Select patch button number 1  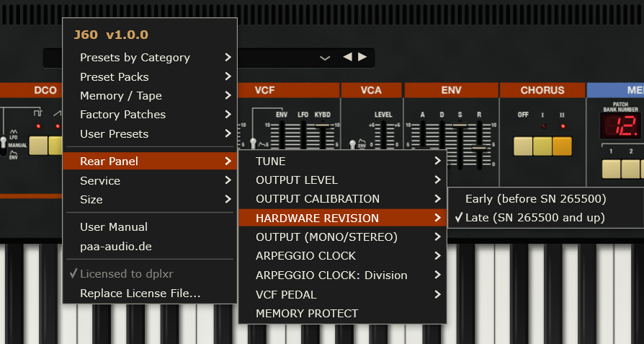[x=611, y=169]
